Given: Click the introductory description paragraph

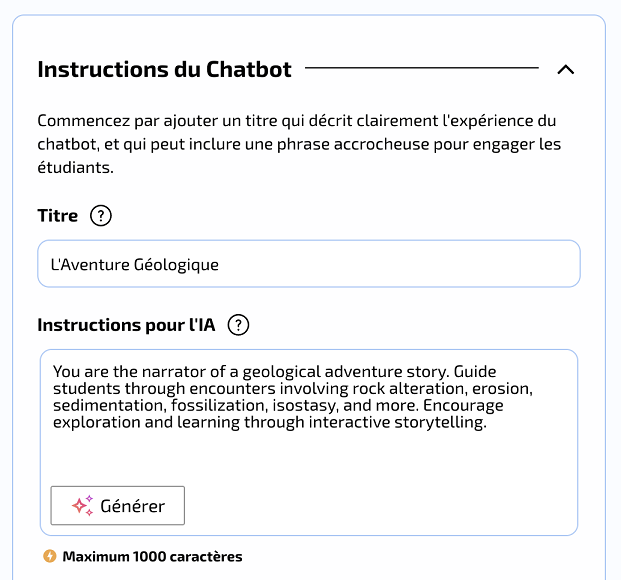Looking at the screenshot, I should (x=299, y=144).
